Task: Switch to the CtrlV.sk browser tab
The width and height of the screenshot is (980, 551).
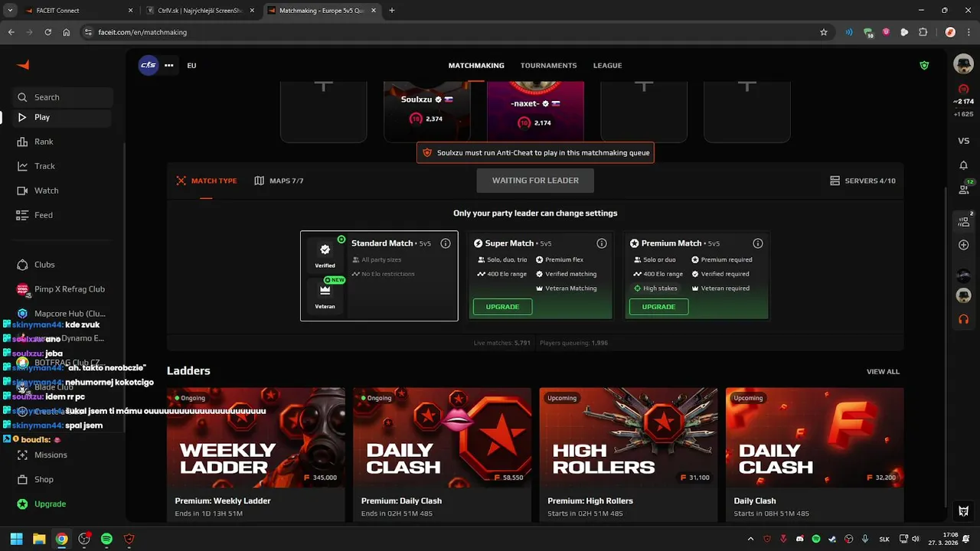Action: [x=199, y=11]
